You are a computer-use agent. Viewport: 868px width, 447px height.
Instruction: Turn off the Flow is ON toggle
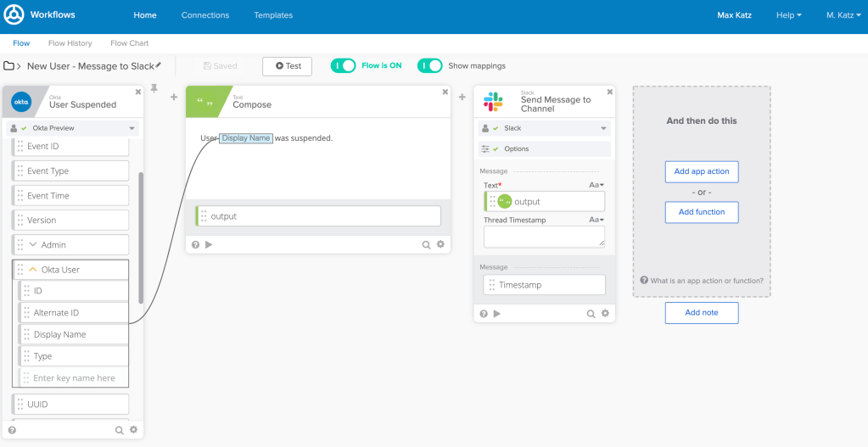click(343, 65)
